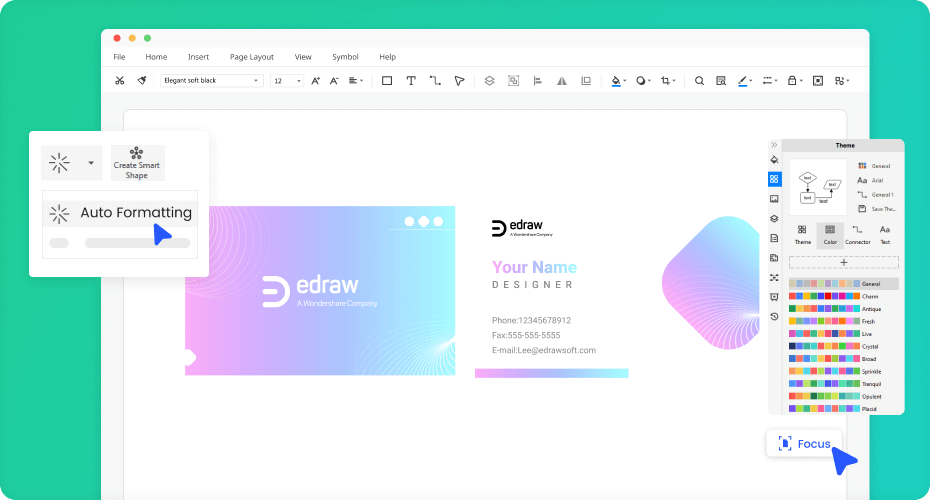This screenshot has height=500, width=930.
Task: Select the pointer selection tool
Action: tap(460, 81)
